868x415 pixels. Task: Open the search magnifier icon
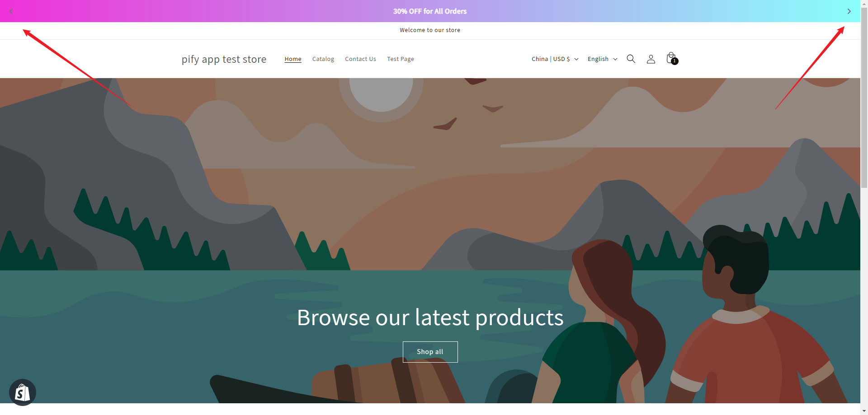pyautogui.click(x=631, y=59)
